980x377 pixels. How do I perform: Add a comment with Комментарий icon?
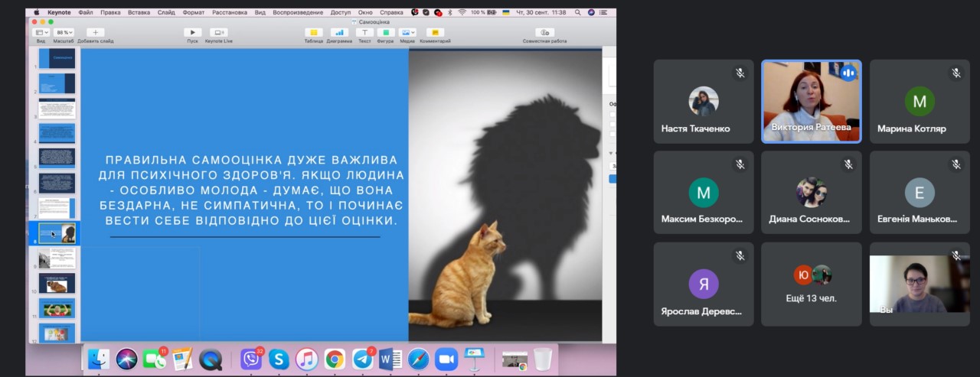click(435, 32)
